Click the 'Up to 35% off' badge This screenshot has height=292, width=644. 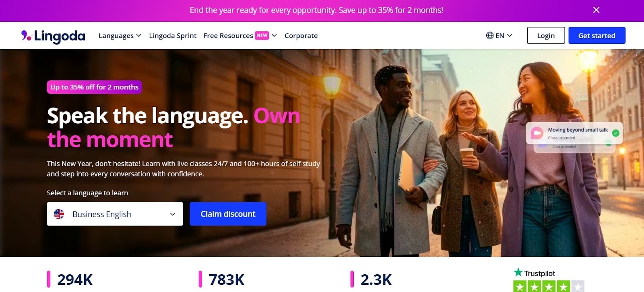click(x=94, y=87)
